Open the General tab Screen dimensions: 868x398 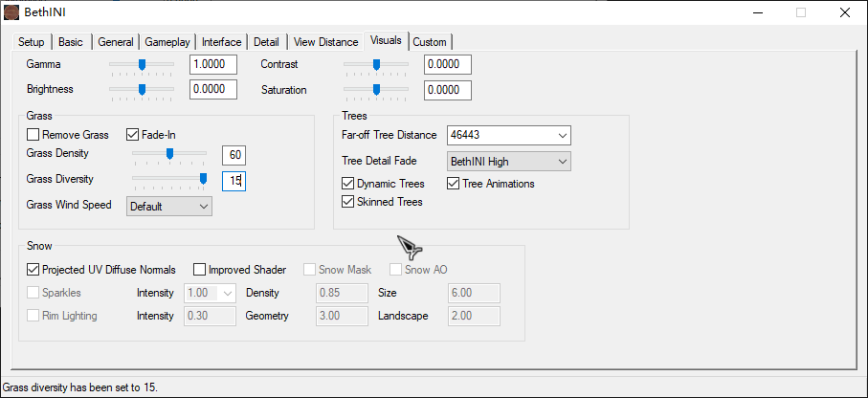pyautogui.click(x=116, y=42)
